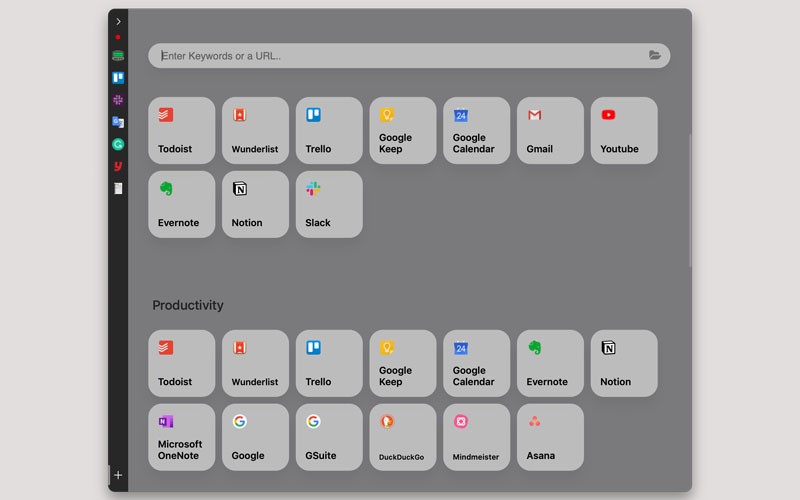Open the DuckDuckGo tile
Screen dimensions: 800x500
coord(403,437)
